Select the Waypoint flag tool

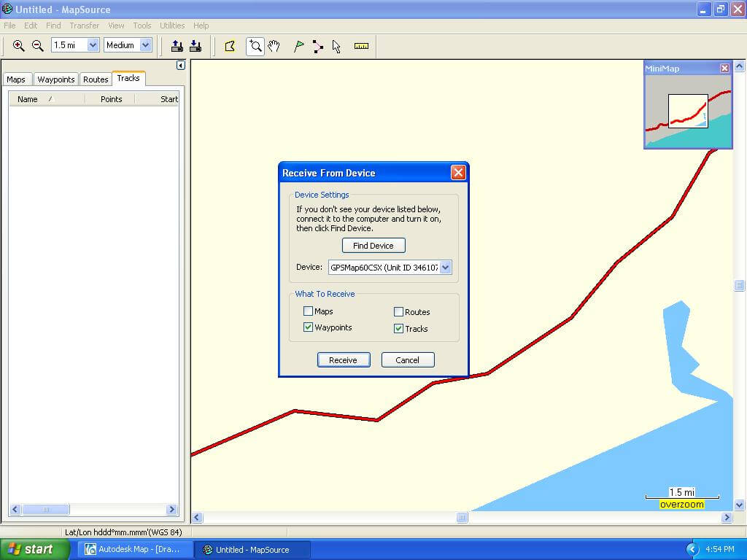pos(298,46)
